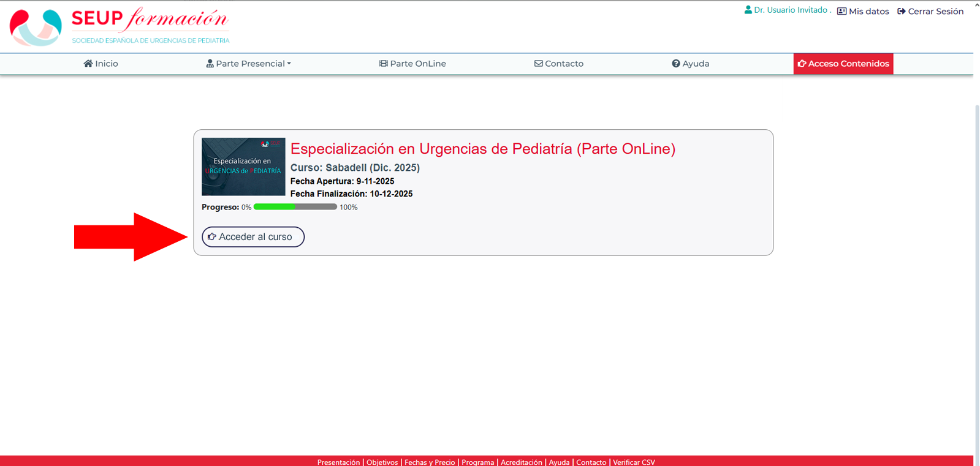Open Presentación link in footer
980x466 pixels.
click(338, 462)
